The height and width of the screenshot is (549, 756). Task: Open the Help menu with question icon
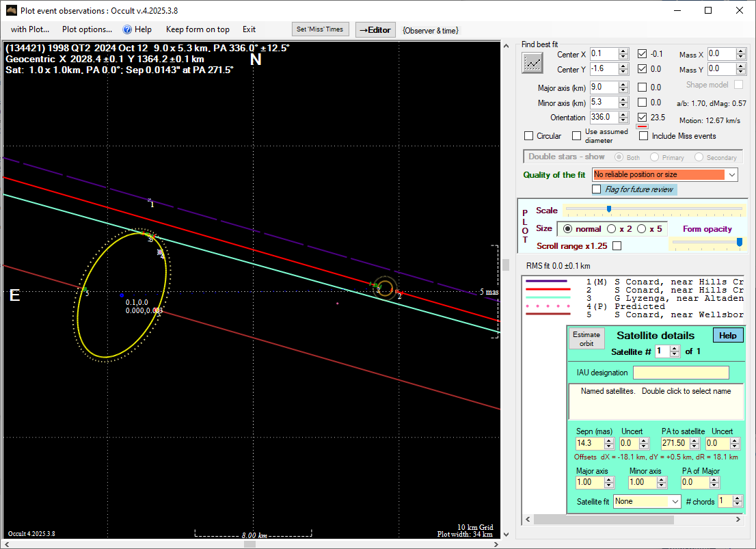pyautogui.click(x=137, y=29)
